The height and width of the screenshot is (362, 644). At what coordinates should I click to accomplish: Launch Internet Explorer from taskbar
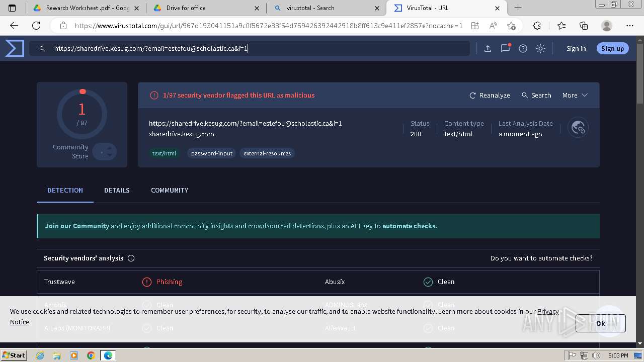(40, 355)
